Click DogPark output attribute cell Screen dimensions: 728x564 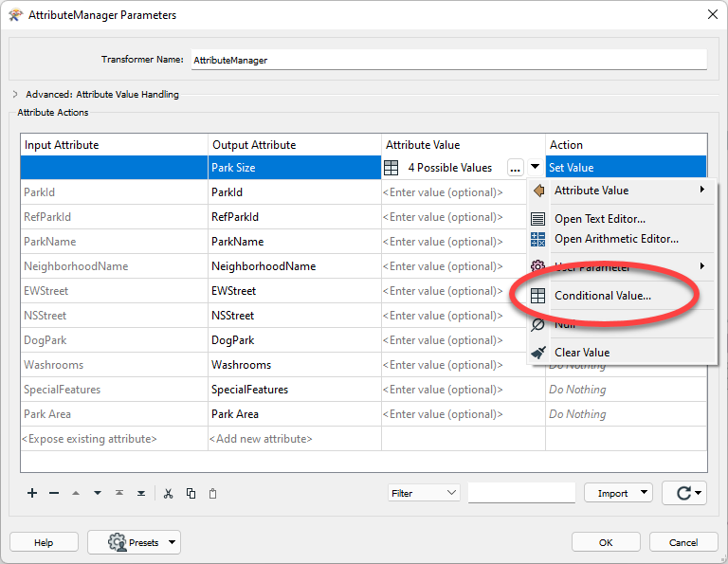click(295, 339)
